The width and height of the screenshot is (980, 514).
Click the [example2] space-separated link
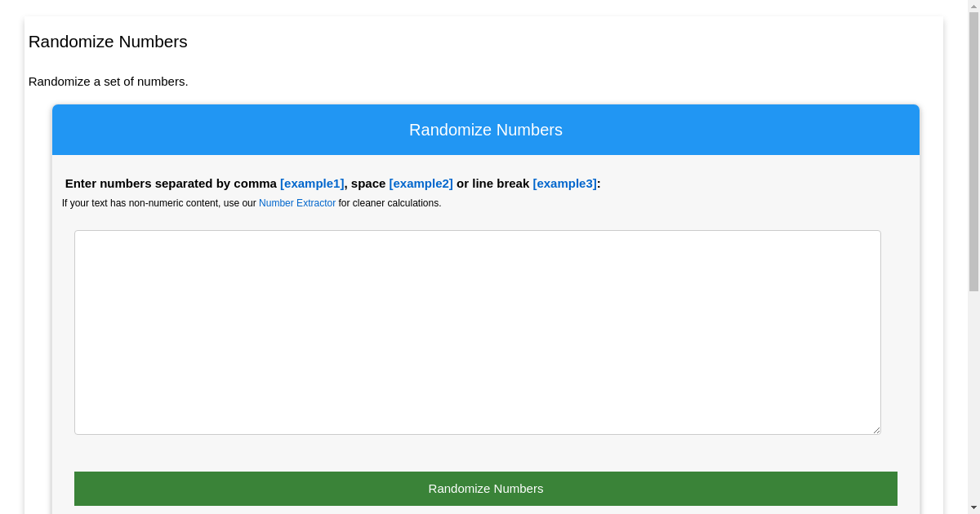tap(421, 184)
